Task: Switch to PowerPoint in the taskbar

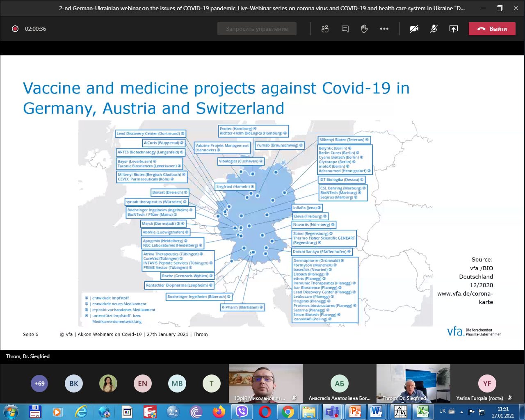Action: [x=355, y=411]
